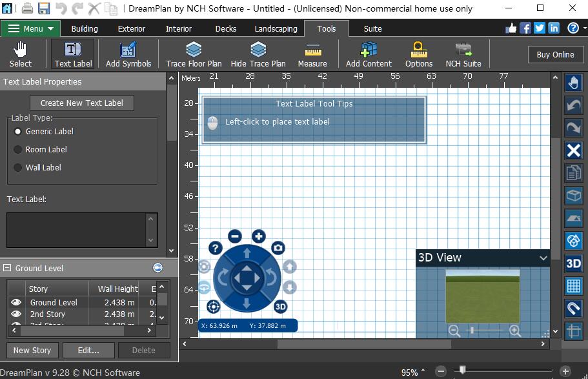The width and height of the screenshot is (588, 379).
Task: Activate the Measure tool
Action: [x=312, y=54]
